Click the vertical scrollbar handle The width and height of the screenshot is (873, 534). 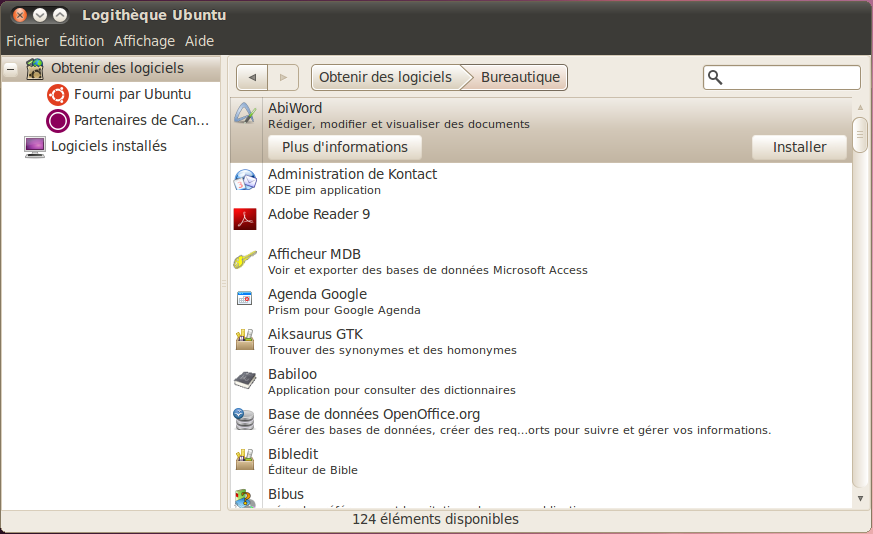tap(860, 135)
